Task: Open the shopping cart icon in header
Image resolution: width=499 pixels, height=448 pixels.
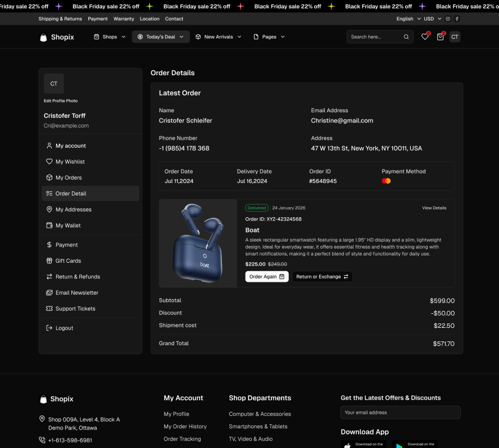Action: (440, 37)
